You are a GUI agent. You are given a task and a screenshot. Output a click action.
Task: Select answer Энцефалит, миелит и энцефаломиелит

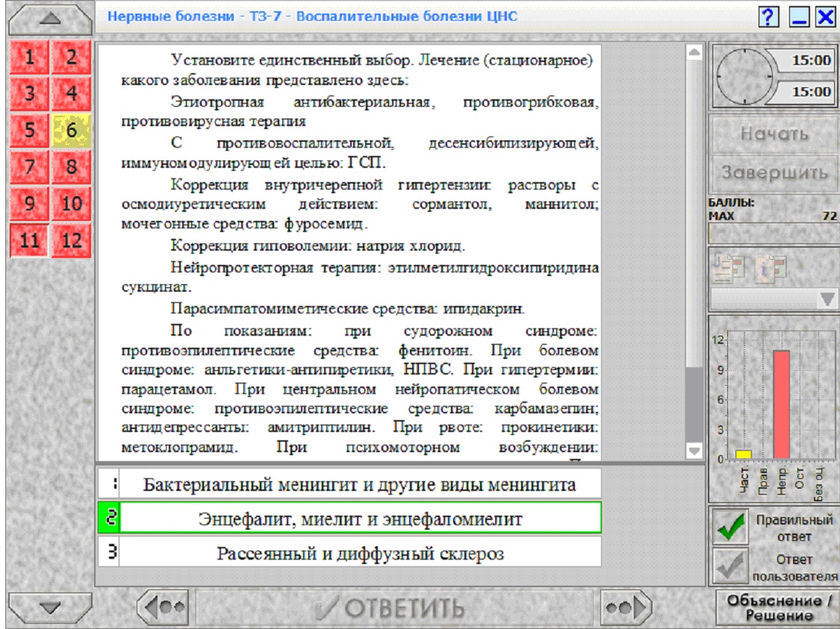coord(350,518)
